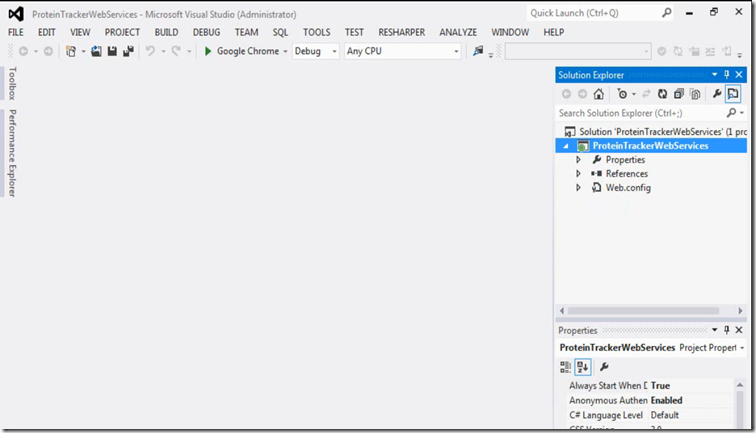
Task: Click the Properties panel scroll up arrow
Action: click(740, 385)
